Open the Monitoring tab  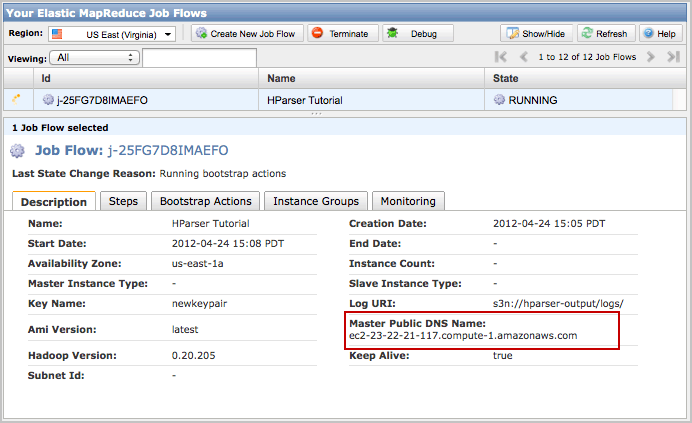pos(408,201)
